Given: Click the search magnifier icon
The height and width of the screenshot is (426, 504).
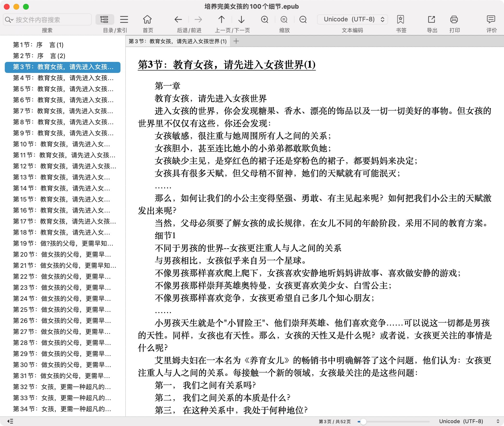Looking at the screenshot, I should point(8,20).
